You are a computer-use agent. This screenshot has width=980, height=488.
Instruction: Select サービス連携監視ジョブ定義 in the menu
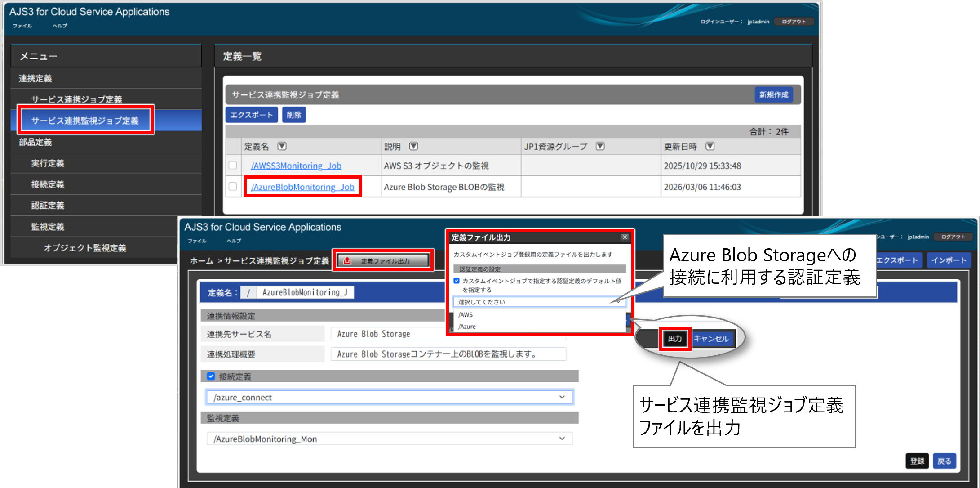tap(85, 121)
